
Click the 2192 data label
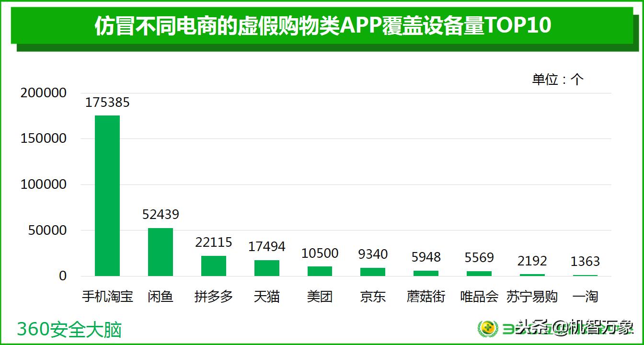coord(533,262)
